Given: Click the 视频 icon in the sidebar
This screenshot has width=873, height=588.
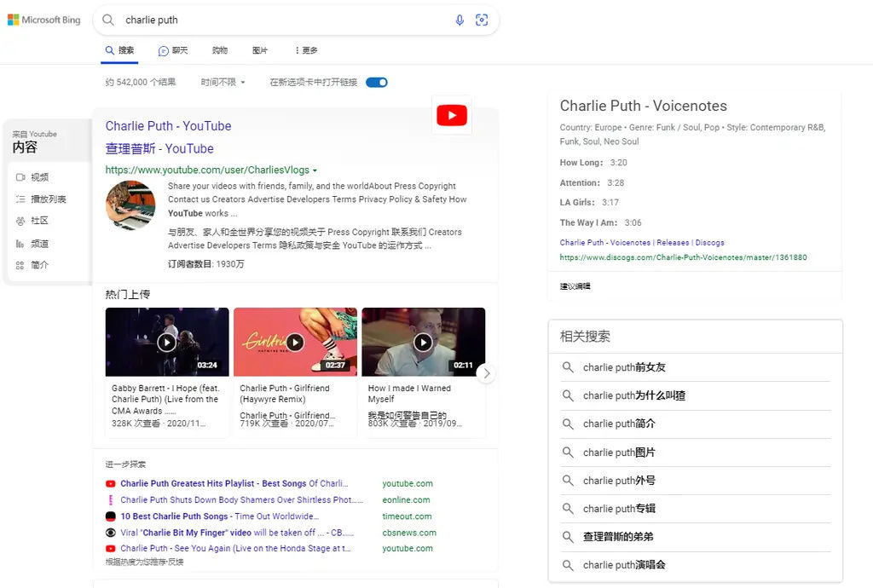Looking at the screenshot, I should point(20,177).
